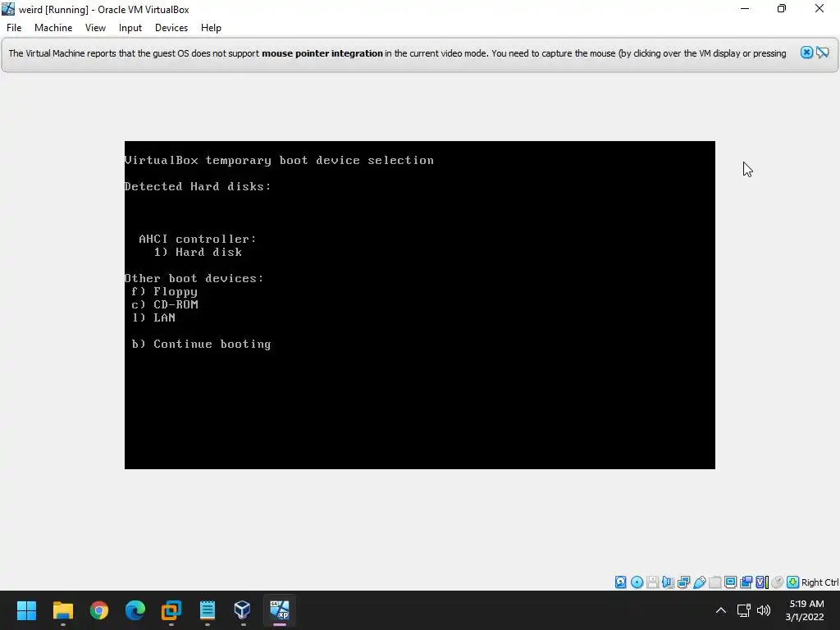Screen dimensions: 840x630
Task: Dismiss the mouse pointer integration notification
Action: point(806,52)
